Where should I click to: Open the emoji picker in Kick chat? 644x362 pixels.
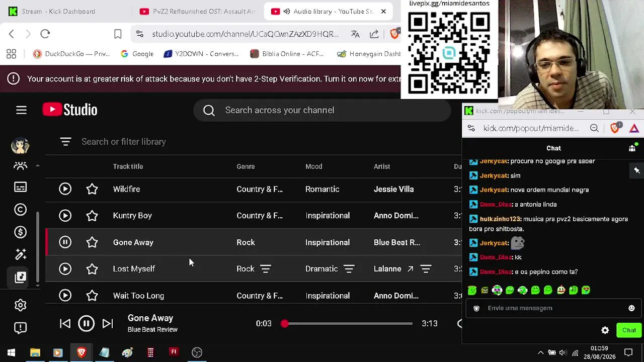click(632, 308)
